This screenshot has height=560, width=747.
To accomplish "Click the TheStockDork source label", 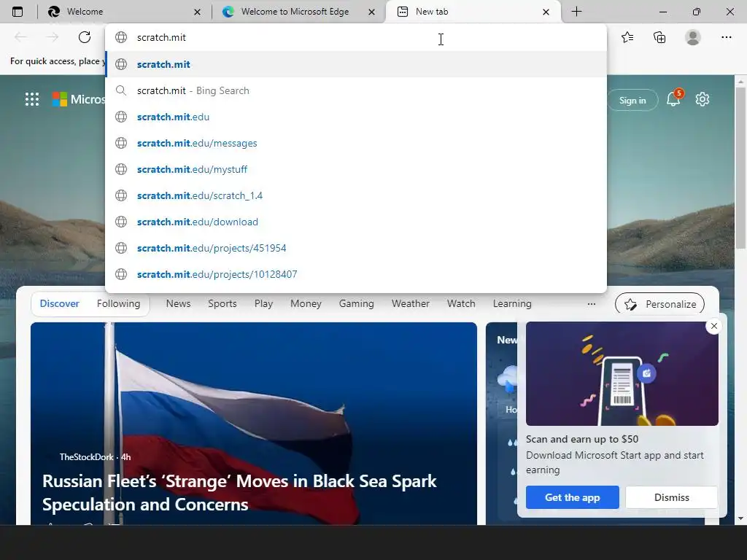I will [87, 456].
